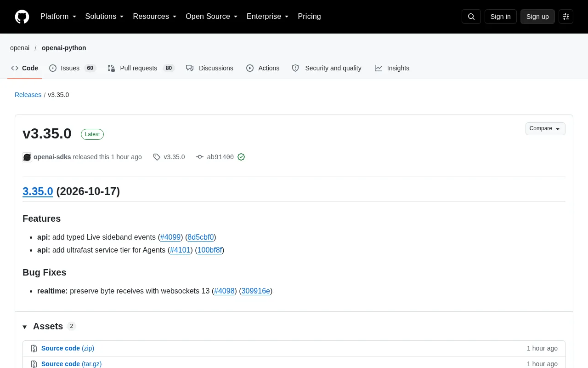Open the openai-python repository link

coord(64,48)
